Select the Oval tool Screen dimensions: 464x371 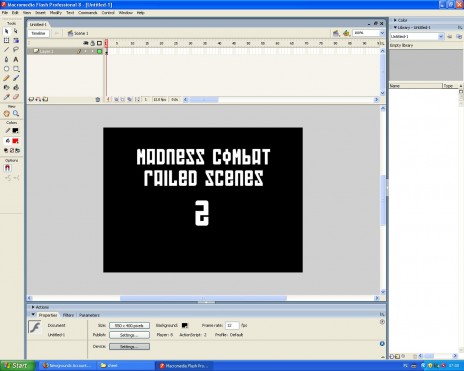[x=6, y=69]
